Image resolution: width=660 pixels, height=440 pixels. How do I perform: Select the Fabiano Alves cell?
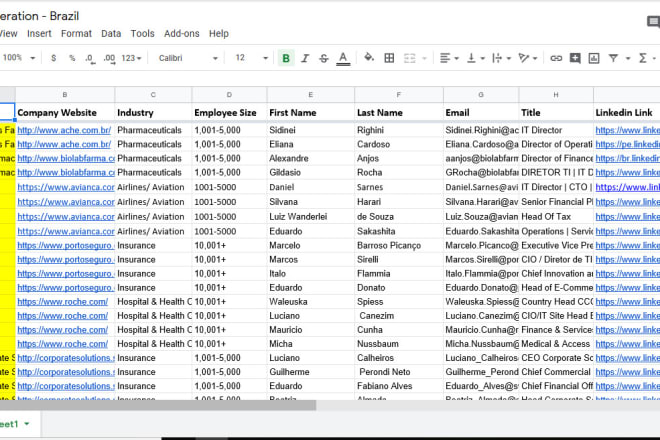pyautogui.click(x=399, y=386)
